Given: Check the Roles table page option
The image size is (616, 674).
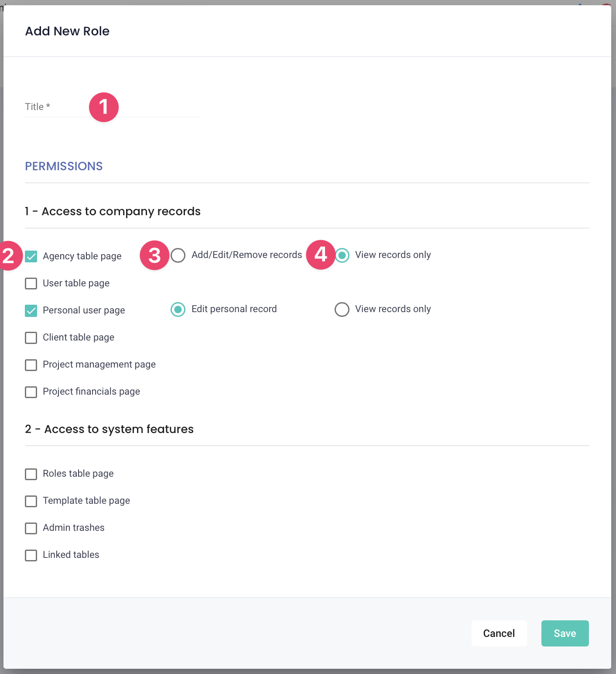Looking at the screenshot, I should (31, 474).
